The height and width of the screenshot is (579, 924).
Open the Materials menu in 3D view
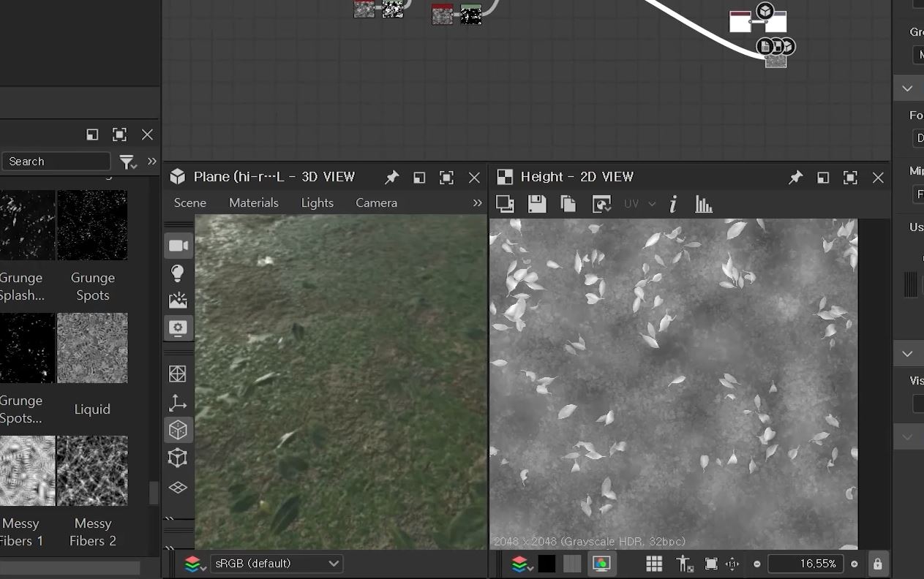tap(253, 203)
